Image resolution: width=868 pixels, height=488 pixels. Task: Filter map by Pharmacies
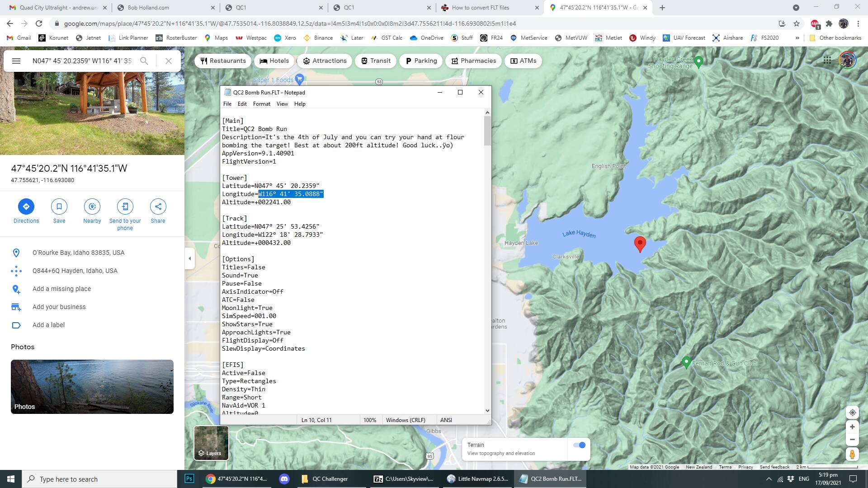[473, 61]
